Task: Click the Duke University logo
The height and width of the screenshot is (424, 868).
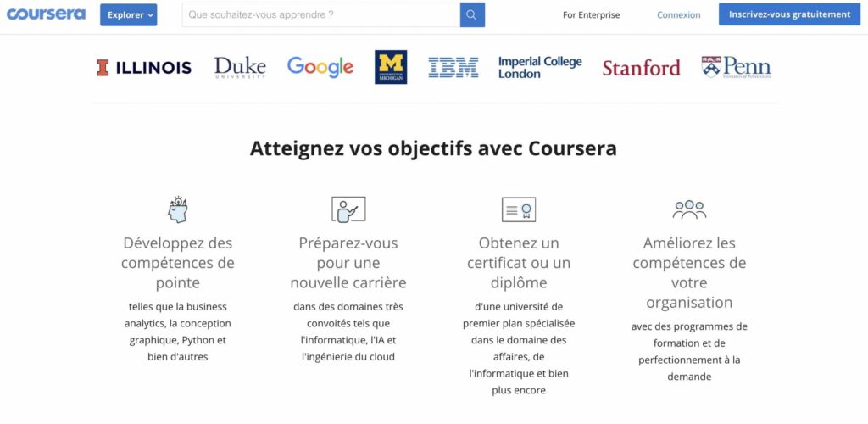Action: [x=240, y=68]
